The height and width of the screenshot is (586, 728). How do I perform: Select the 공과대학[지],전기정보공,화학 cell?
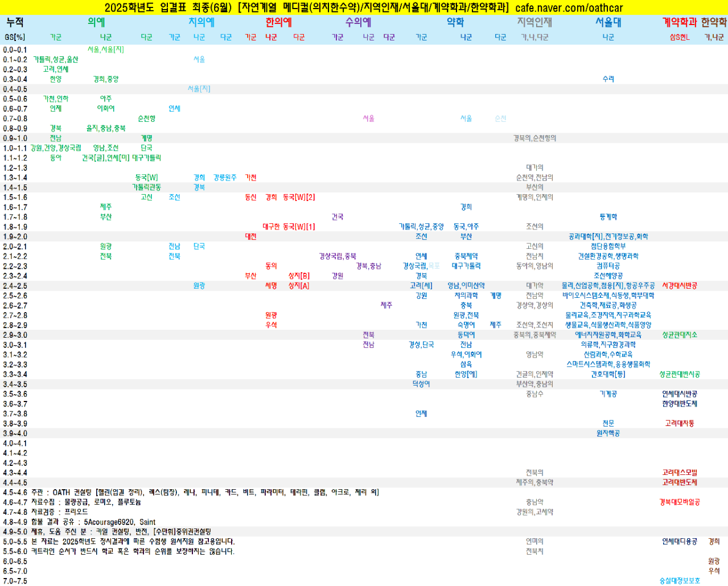click(608, 236)
